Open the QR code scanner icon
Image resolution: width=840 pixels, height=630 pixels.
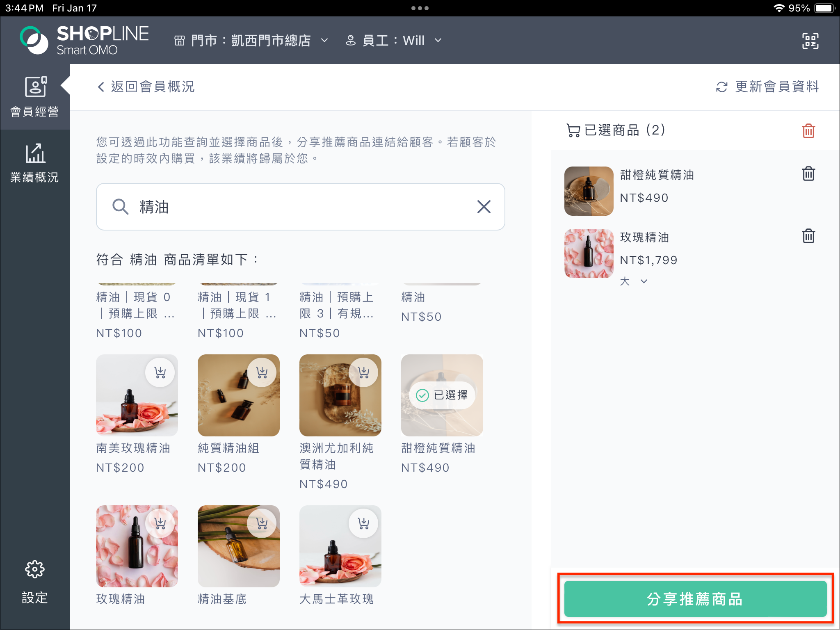pos(810,41)
